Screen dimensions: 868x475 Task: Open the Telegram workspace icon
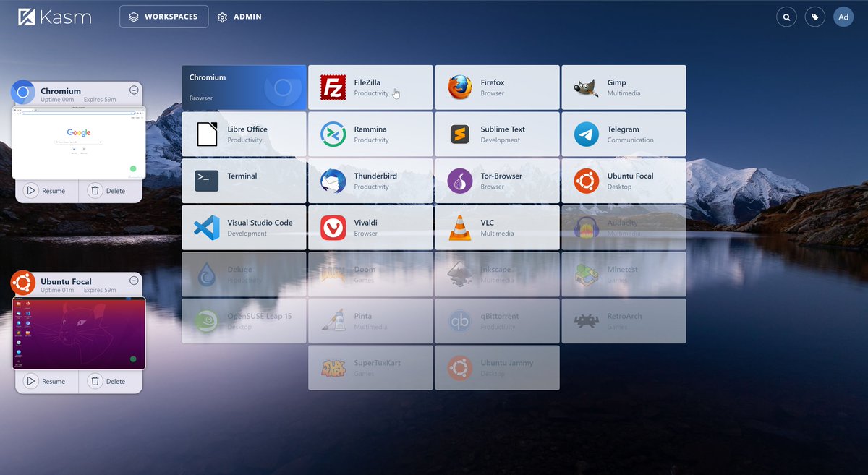click(587, 134)
